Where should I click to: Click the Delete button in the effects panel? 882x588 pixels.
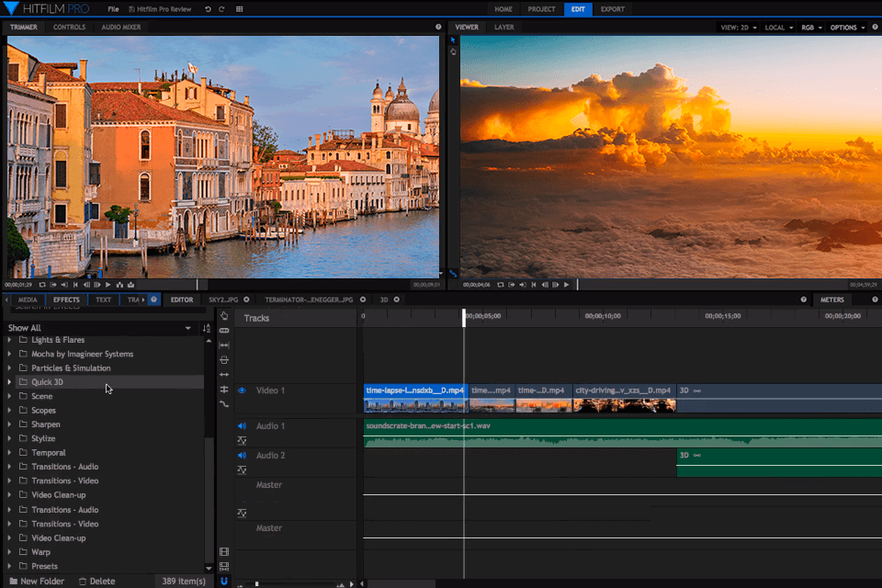(96, 581)
